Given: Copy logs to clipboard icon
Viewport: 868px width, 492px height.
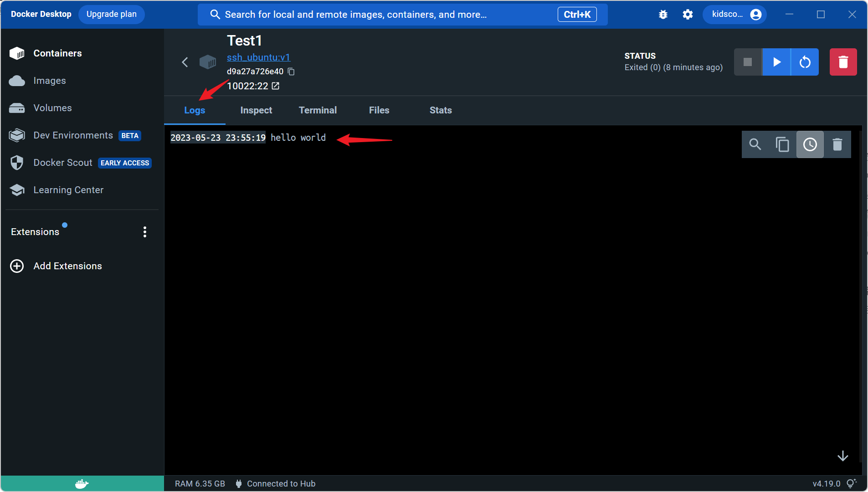Looking at the screenshot, I should coord(782,144).
